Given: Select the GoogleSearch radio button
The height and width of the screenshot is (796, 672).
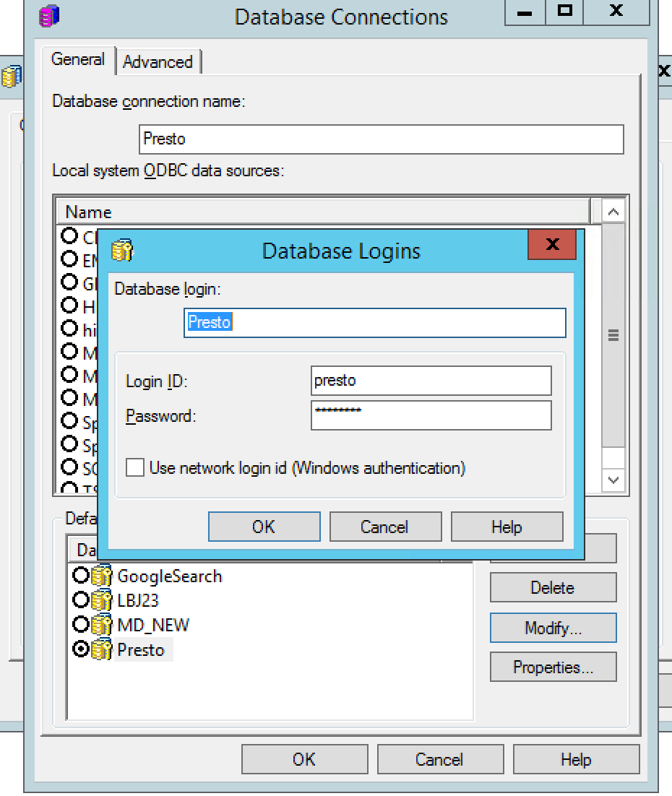Looking at the screenshot, I should [x=82, y=576].
